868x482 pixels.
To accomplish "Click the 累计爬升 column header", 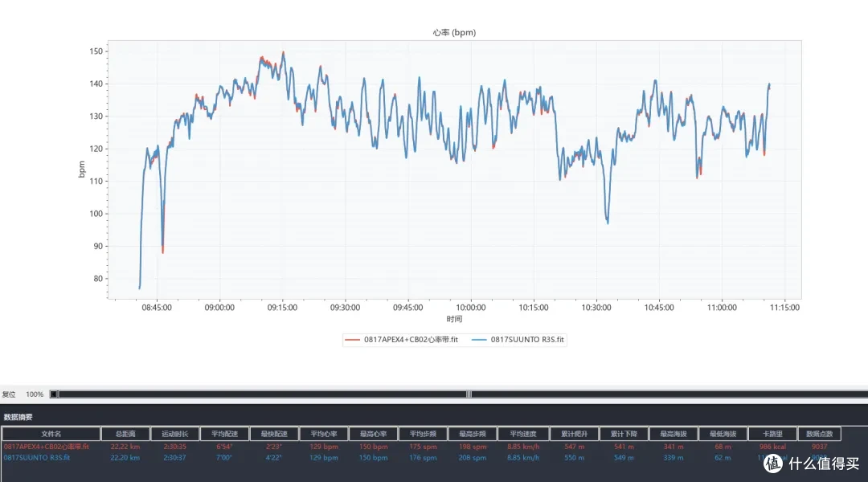I will coord(574,434).
